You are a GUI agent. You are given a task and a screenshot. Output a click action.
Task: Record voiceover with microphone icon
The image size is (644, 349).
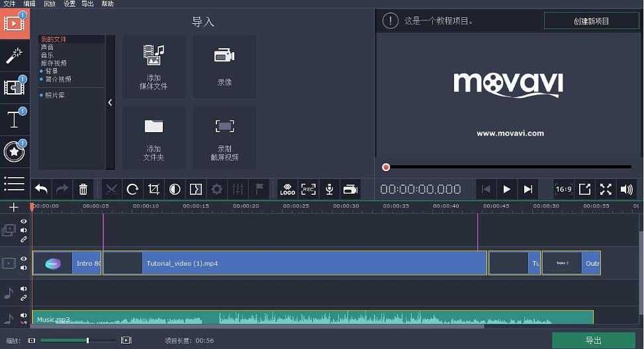click(330, 189)
